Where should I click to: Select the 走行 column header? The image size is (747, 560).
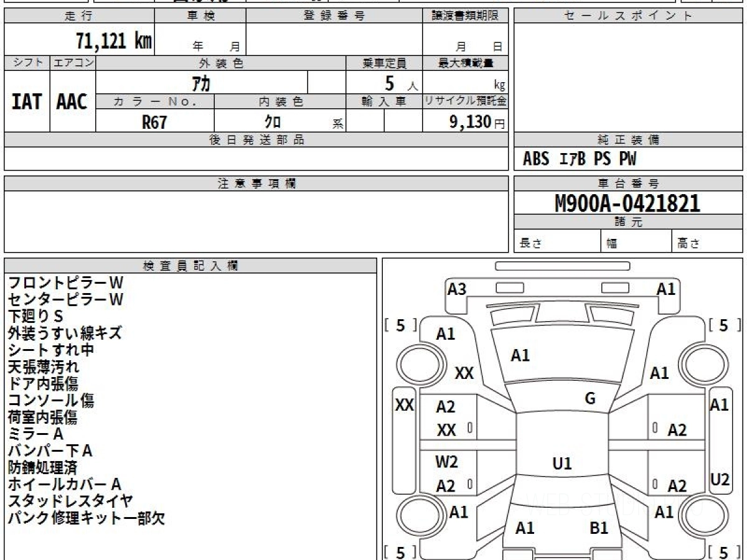point(78,16)
